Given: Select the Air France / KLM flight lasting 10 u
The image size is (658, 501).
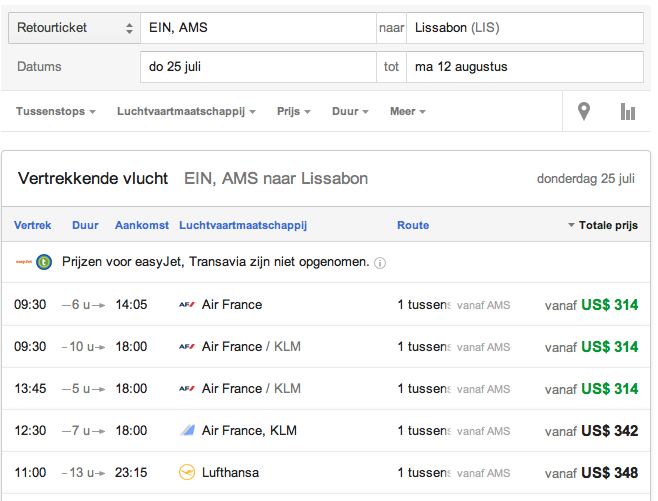Looking at the screenshot, I should [x=326, y=347].
